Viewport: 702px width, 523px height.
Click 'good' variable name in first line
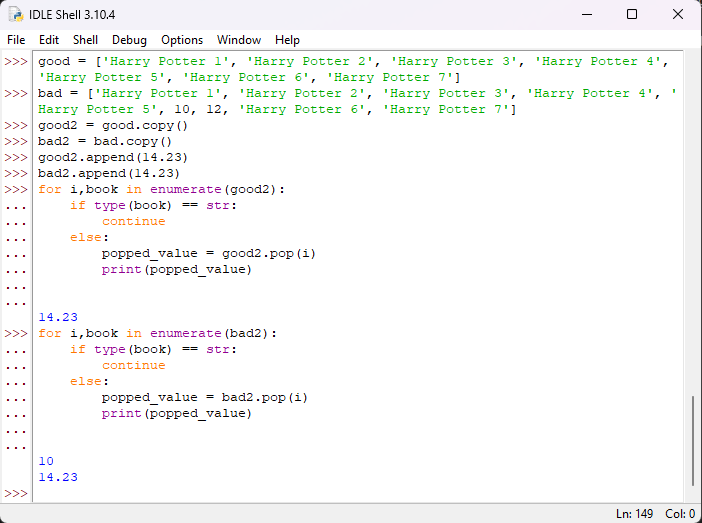[54, 61]
